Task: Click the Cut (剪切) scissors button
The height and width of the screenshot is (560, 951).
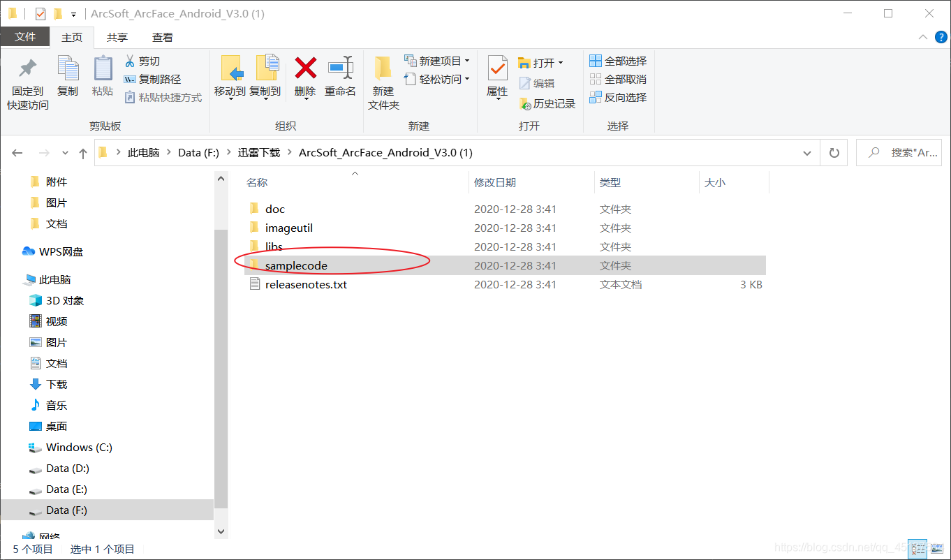Action: [x=142, y=61]
